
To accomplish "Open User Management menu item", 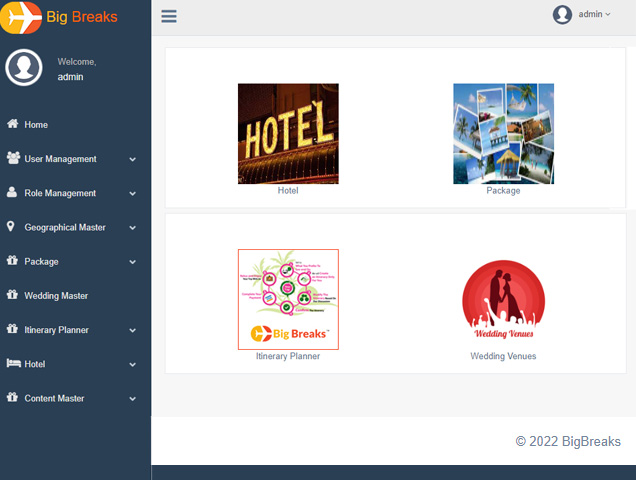I will [60, 159].
